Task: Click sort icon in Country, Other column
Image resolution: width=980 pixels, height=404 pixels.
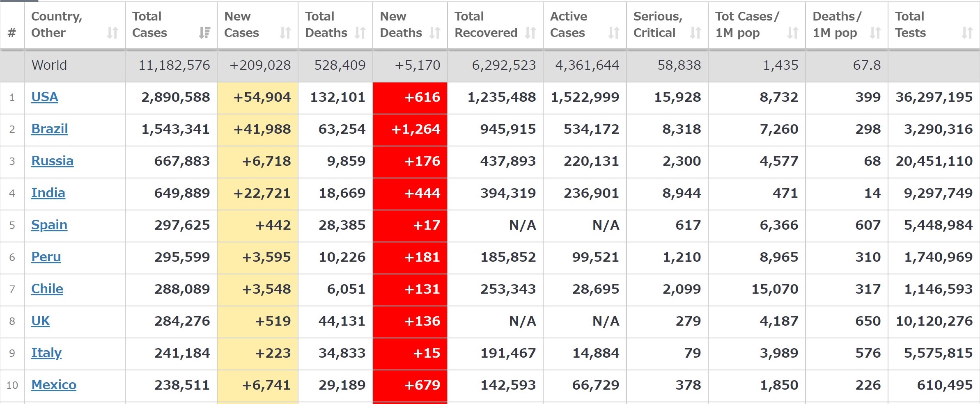Action: (x=112, y=33)
